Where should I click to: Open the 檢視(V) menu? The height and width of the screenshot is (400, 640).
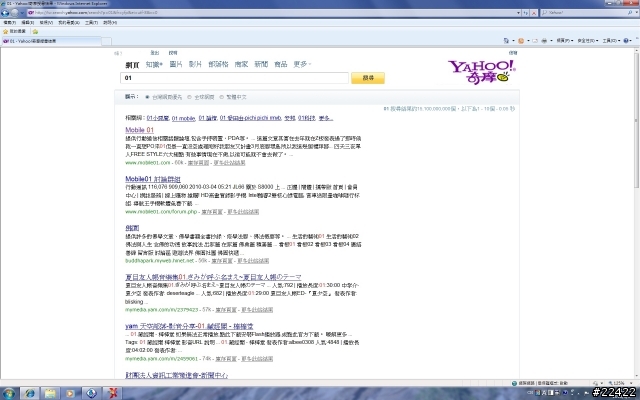coord(46,22)
